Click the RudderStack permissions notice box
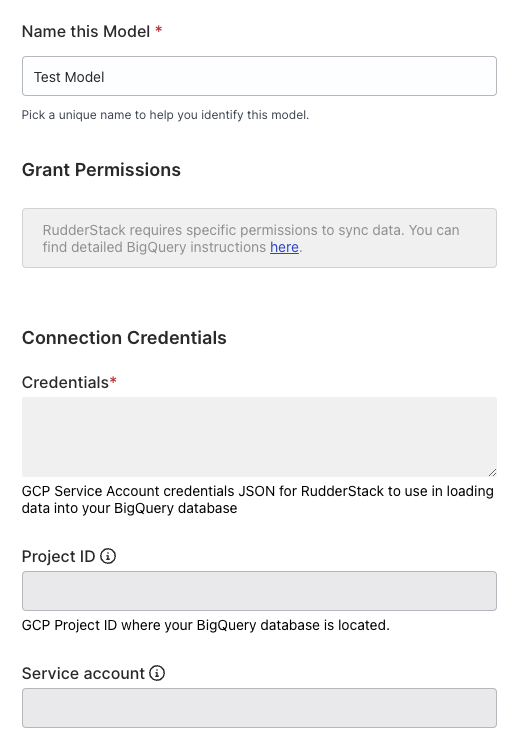 pyautogui.click(x=259, y=238)
